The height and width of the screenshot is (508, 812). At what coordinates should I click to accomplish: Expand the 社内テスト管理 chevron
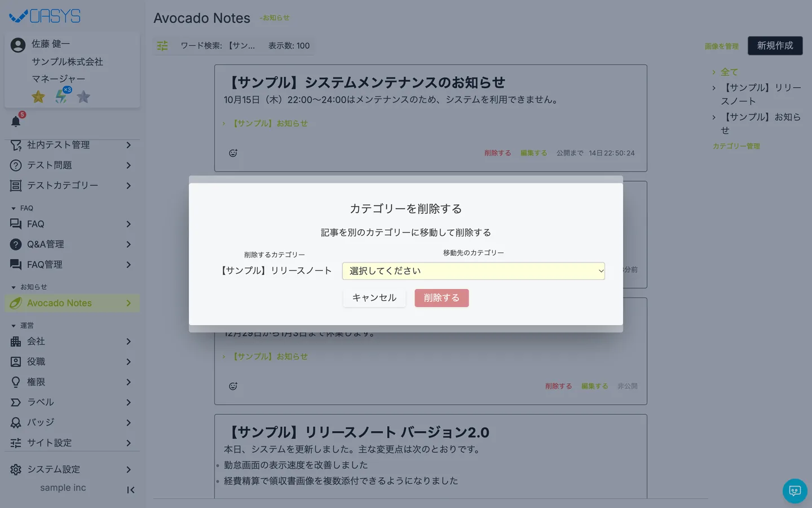tap(129, 145)
